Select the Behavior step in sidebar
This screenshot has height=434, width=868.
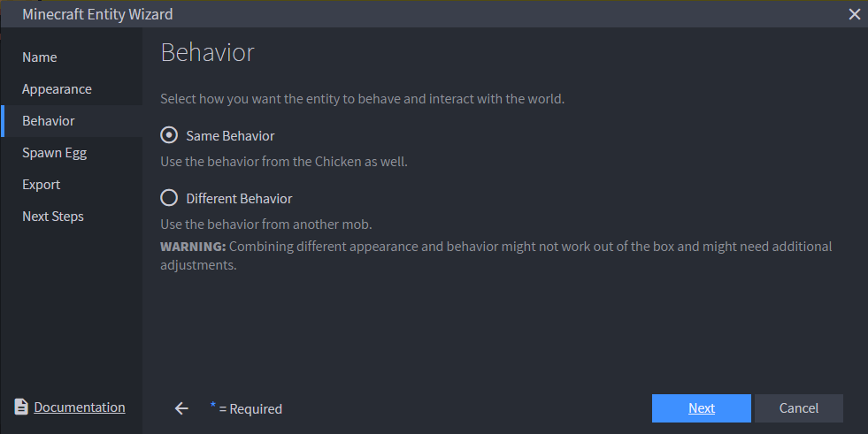click(x=72, y=121)
